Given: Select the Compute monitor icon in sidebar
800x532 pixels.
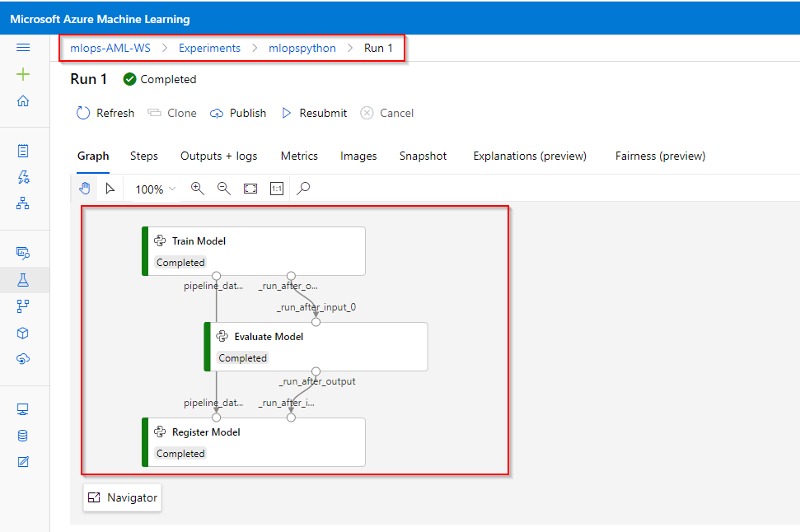Looking at the screenshot, I should (21, 411).
